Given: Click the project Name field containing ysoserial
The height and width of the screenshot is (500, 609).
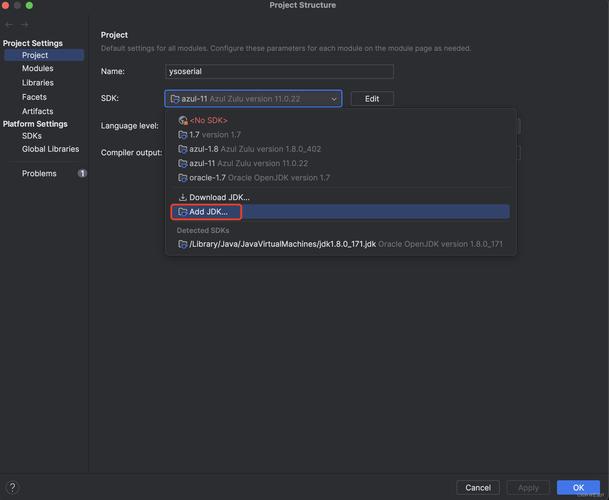Looking at the screenshot, I should coord(279,72).
